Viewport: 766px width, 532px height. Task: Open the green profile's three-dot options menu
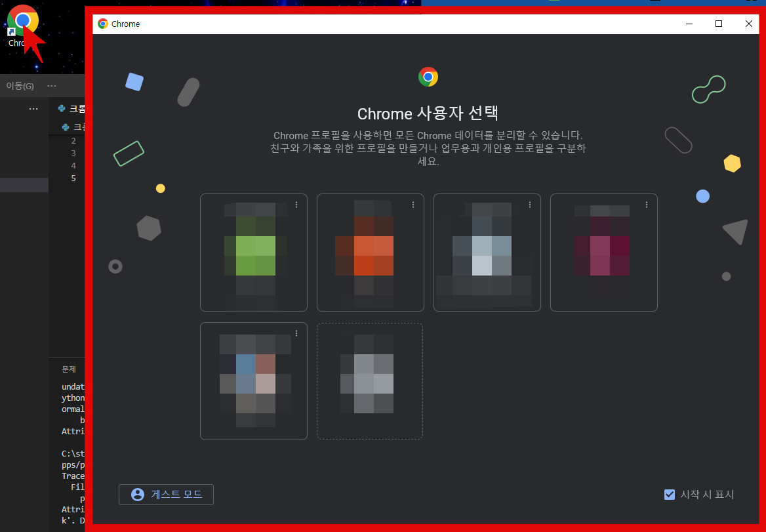tap(296, 205)
